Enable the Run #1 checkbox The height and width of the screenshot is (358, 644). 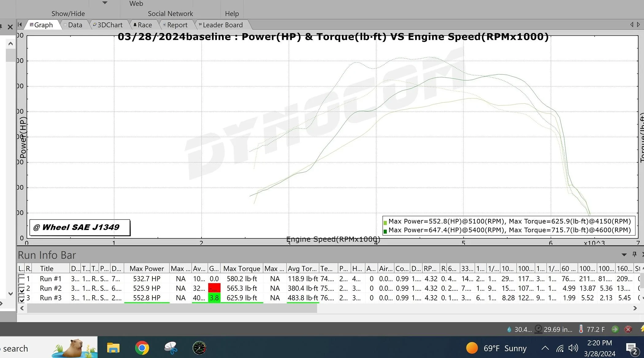[x=21, y=279]
